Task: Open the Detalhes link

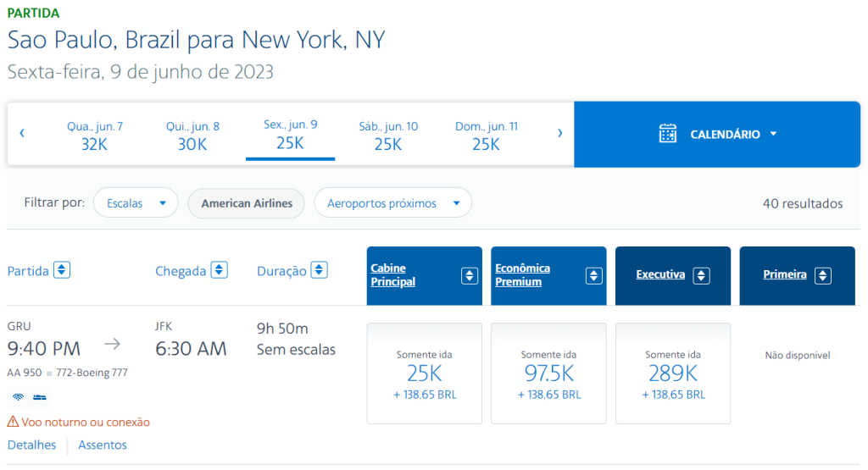Action: (32, 445)
